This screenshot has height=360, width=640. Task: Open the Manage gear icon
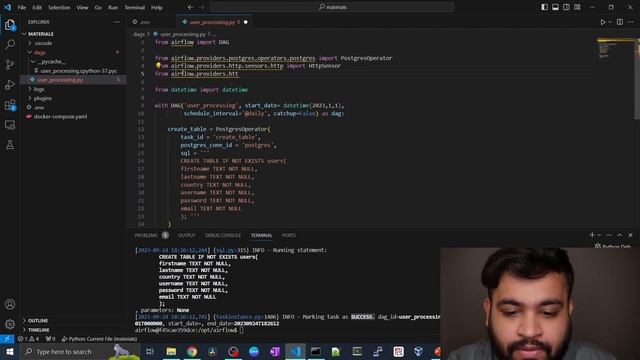point(10,324)
